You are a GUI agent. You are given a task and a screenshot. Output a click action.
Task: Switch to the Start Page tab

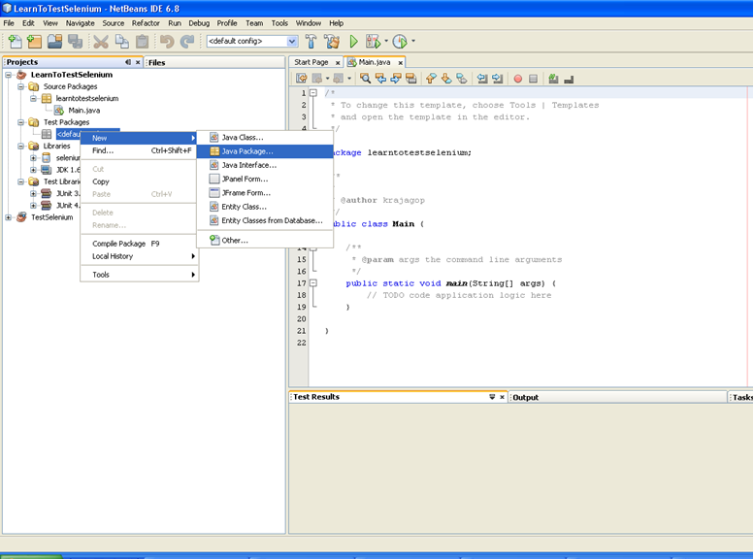[x=311, y=62]
